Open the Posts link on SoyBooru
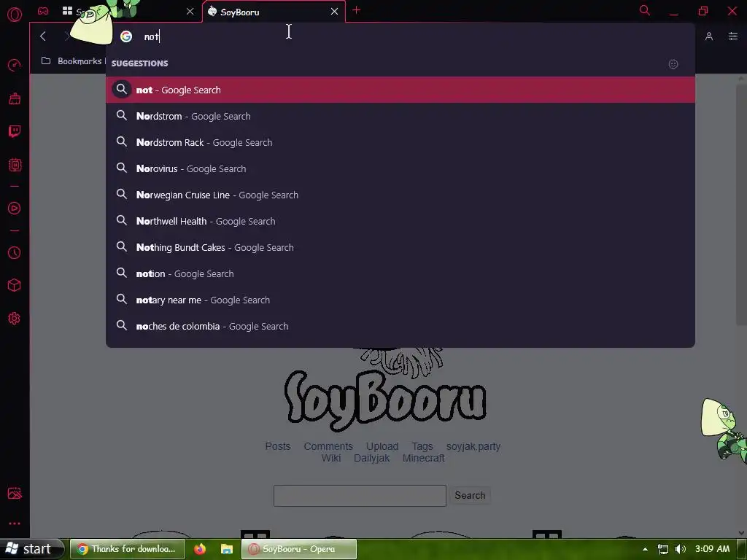 (x=278, y=446)
